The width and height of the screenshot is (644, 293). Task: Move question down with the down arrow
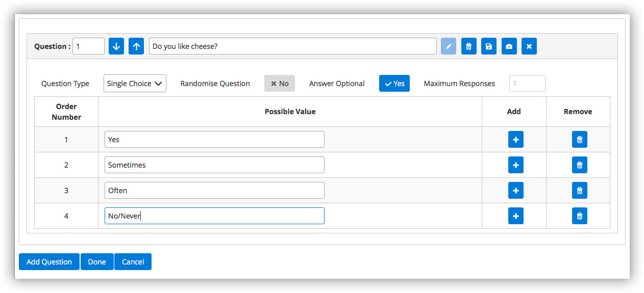coord(116,46)
